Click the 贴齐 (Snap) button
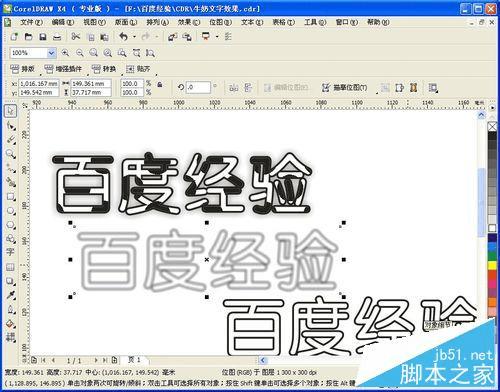Screen dimensions: 500x392 pos(138,69)
